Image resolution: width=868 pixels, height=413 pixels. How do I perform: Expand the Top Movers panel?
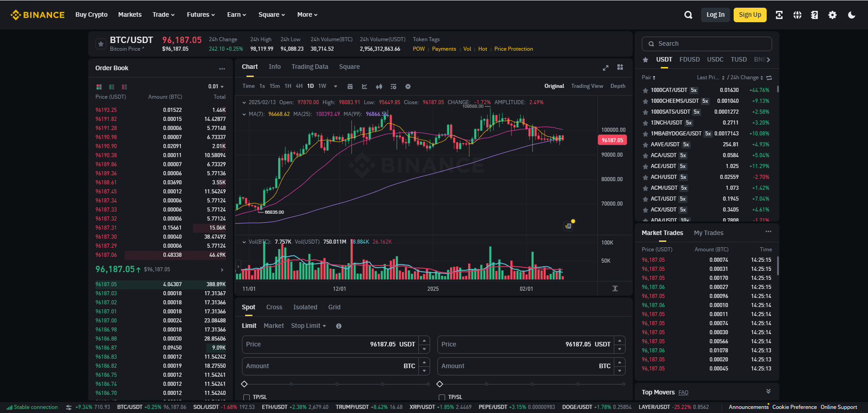click(x=768, y=391)
